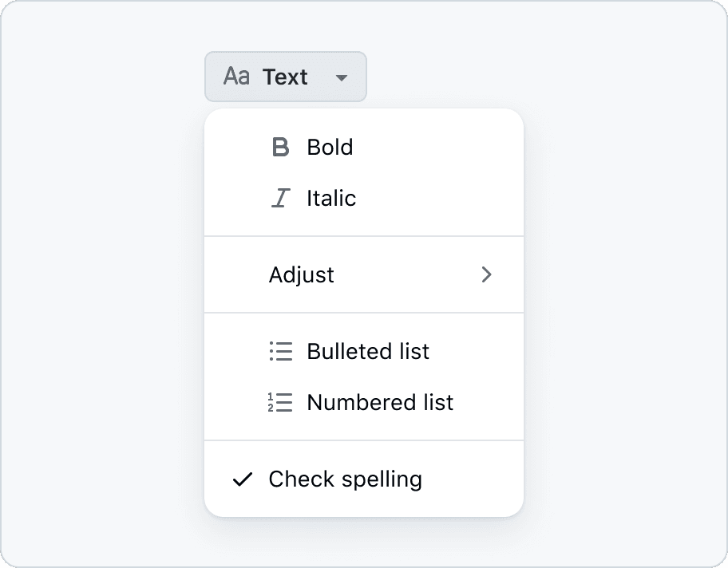The height and width of the screenshot is (568, 728).
Task: Click the Italic slanted 'I' icon
Action: [280, 199]
